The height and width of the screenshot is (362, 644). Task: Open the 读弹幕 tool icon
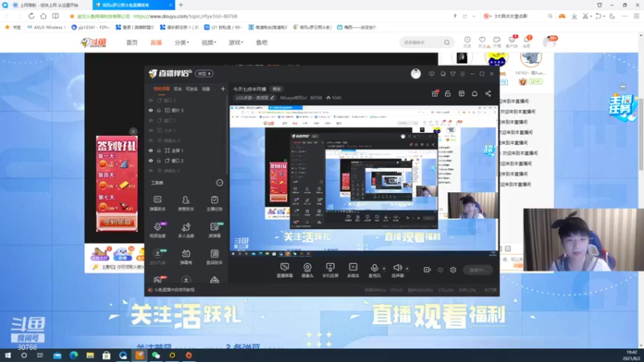click(x=214, y=230)
